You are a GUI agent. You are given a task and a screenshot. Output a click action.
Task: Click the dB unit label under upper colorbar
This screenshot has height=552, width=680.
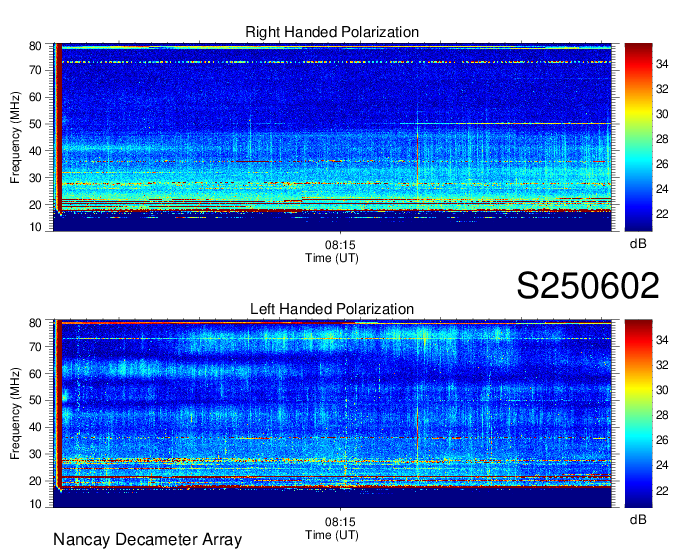point(638,244)
